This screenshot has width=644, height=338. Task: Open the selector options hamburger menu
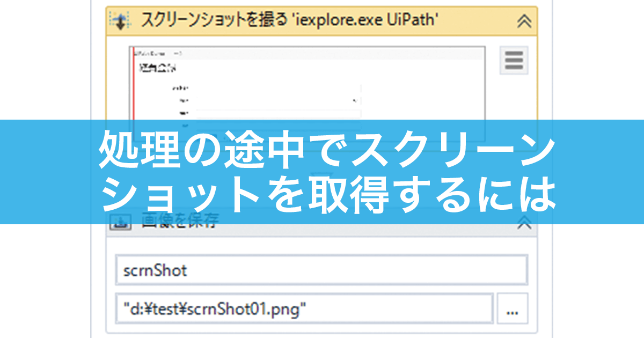coord(514,60)
